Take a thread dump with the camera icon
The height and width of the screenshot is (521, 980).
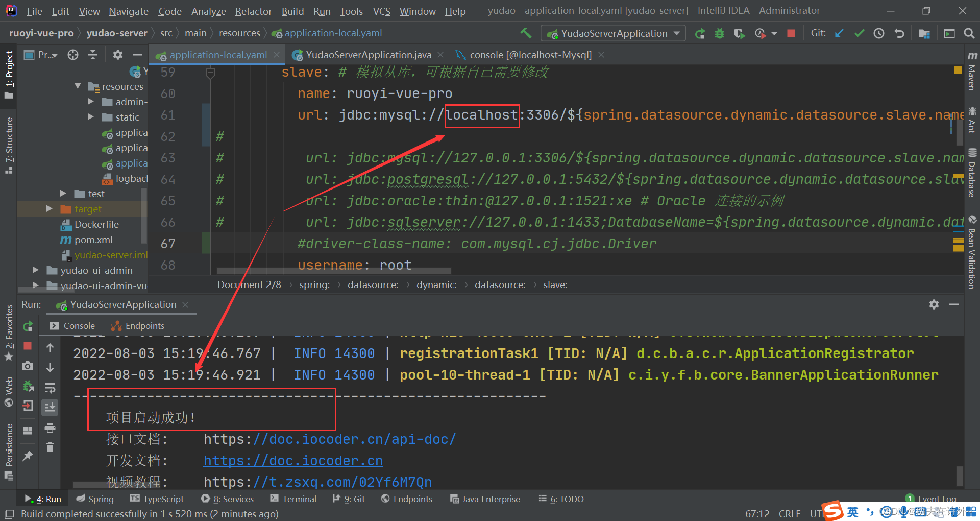(28, 366)
